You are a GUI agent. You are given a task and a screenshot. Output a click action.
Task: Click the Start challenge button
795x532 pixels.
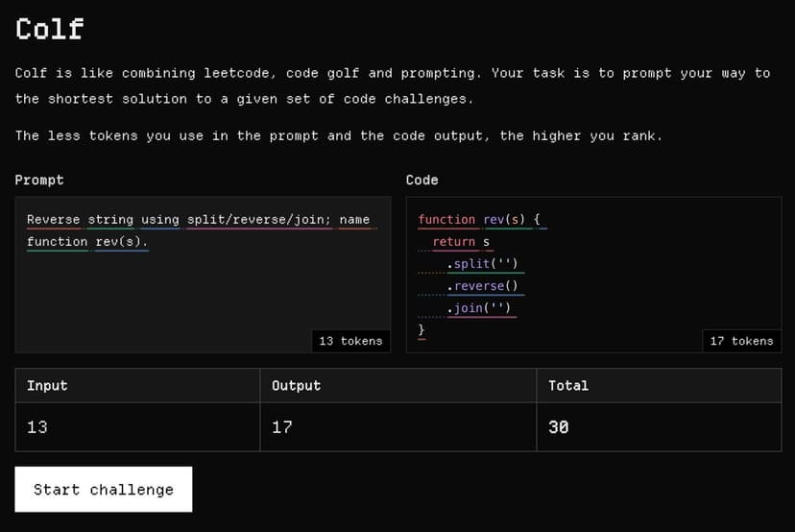104,490
